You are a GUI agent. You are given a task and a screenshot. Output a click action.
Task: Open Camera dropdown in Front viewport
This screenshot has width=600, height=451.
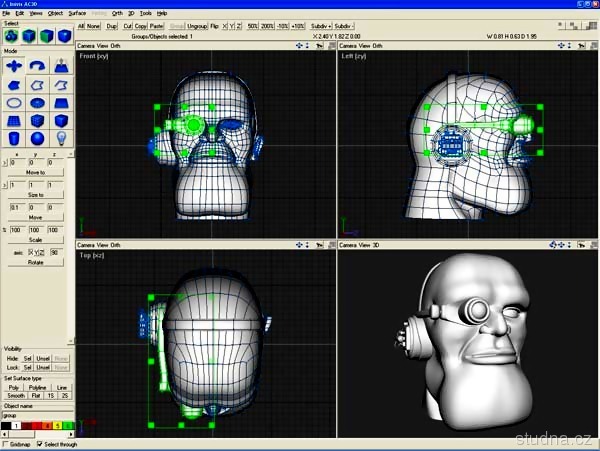(85, 46)
